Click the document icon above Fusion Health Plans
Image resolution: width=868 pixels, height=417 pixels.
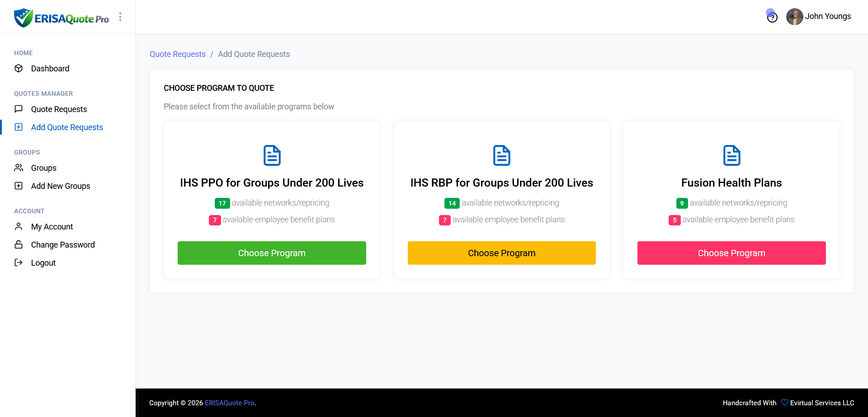[731, 155]
